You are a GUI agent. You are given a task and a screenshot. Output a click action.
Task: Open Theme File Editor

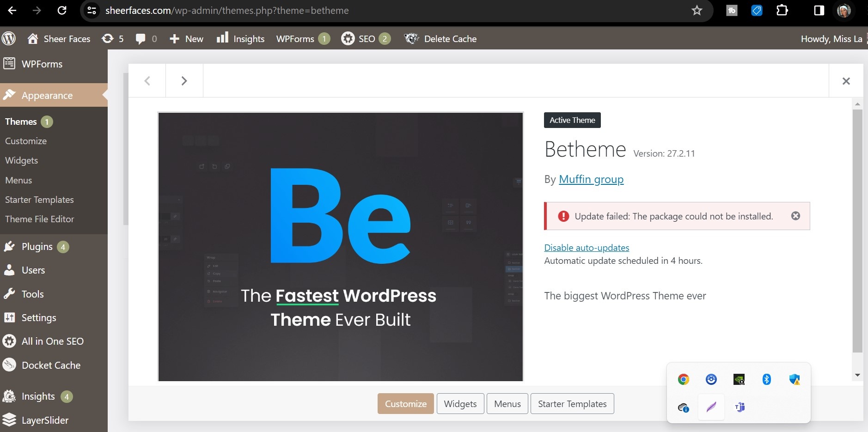39,219
